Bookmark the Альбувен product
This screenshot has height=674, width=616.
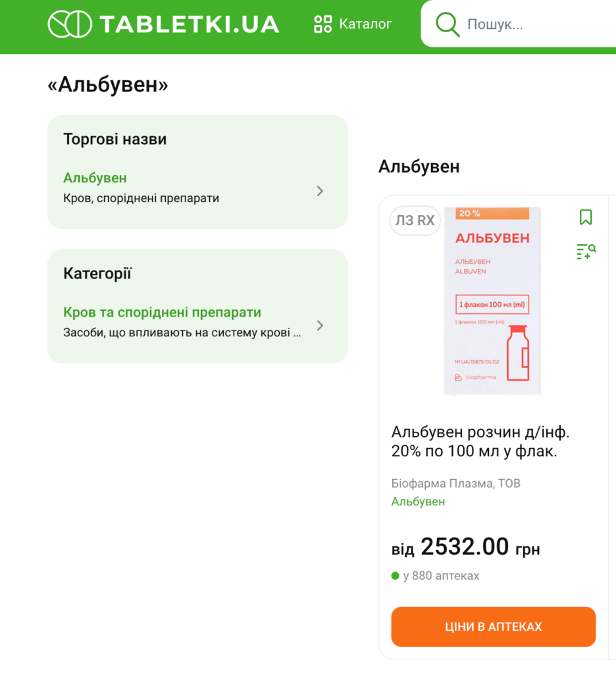[586, 217]
